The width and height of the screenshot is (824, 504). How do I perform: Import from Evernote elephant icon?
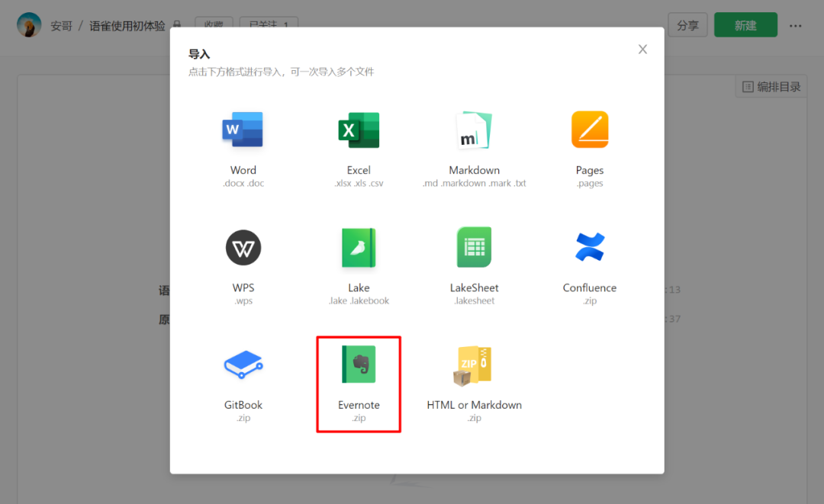point(359,364)
